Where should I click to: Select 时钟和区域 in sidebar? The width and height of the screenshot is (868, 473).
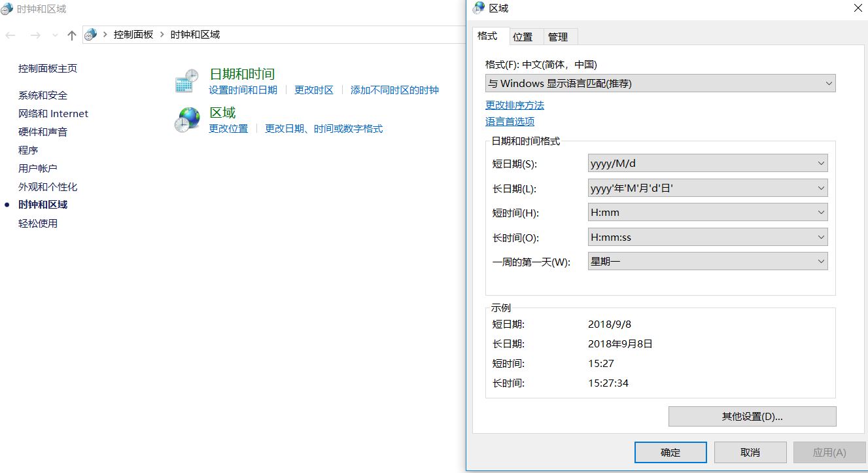point(43,205)
